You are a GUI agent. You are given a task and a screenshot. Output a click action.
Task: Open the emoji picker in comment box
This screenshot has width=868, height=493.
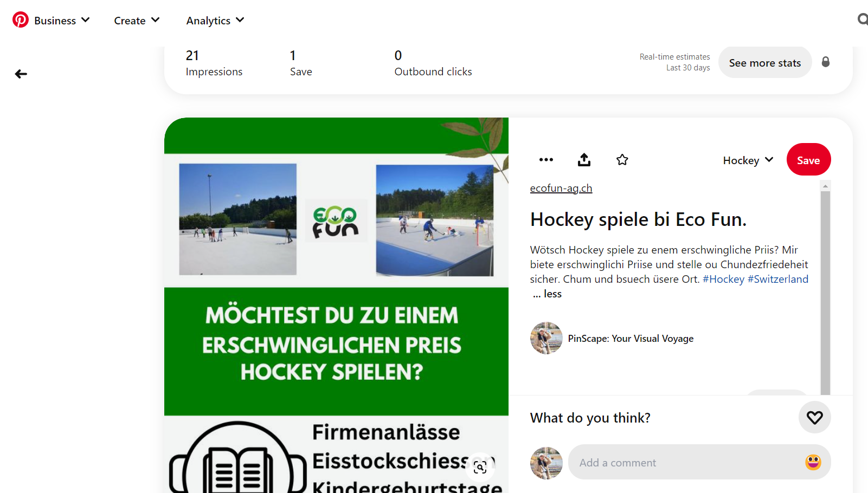pos(813,462)
